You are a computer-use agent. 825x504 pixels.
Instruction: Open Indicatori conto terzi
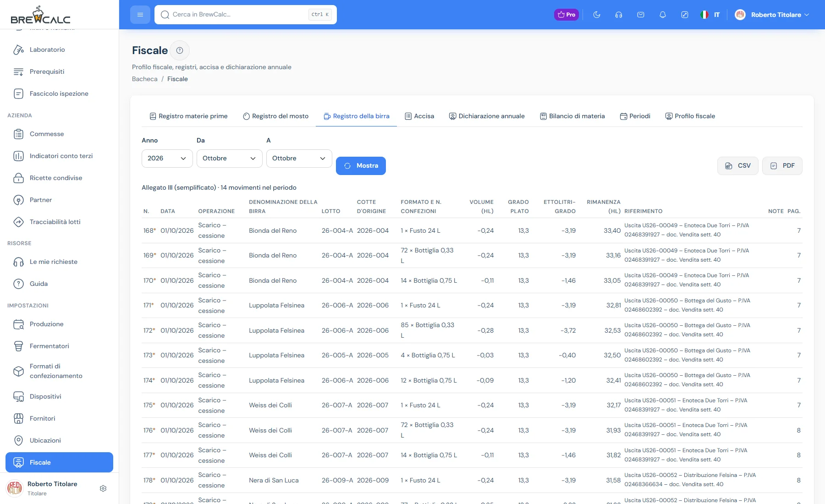[59, 156]
